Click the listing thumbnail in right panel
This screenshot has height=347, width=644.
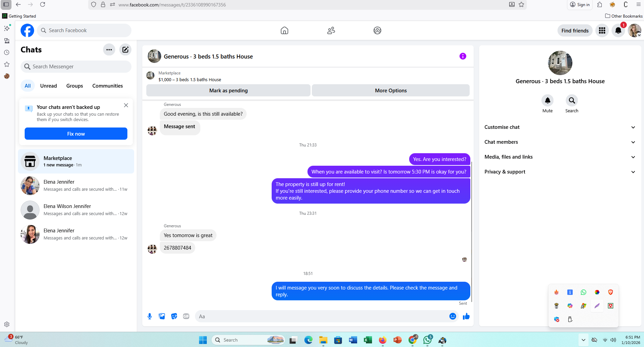(x=560, y=63)
